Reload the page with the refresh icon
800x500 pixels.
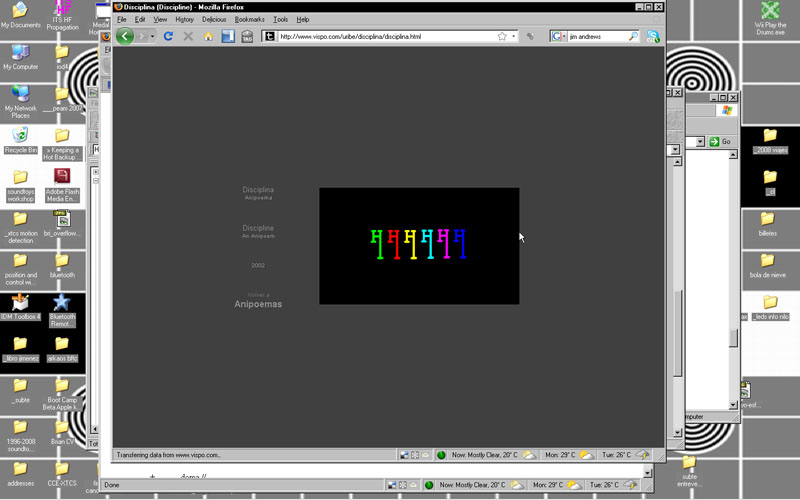(x=168, y=36)
